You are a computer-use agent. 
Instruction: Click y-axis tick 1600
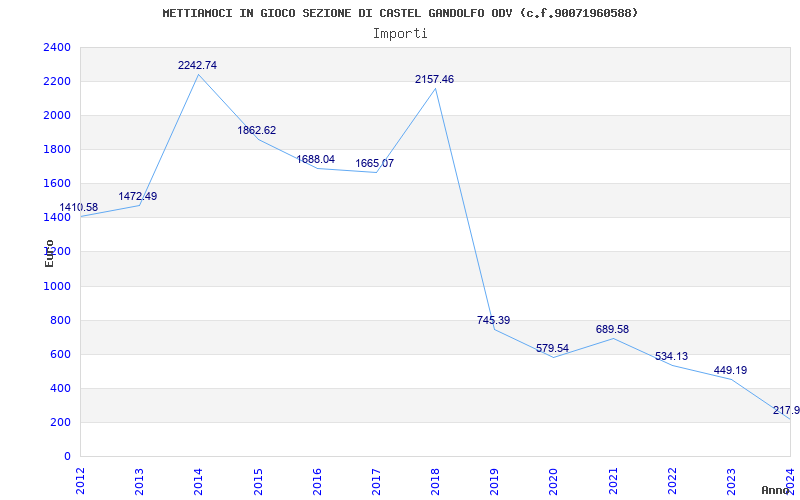pyautogui.click(x=57, y=184)
